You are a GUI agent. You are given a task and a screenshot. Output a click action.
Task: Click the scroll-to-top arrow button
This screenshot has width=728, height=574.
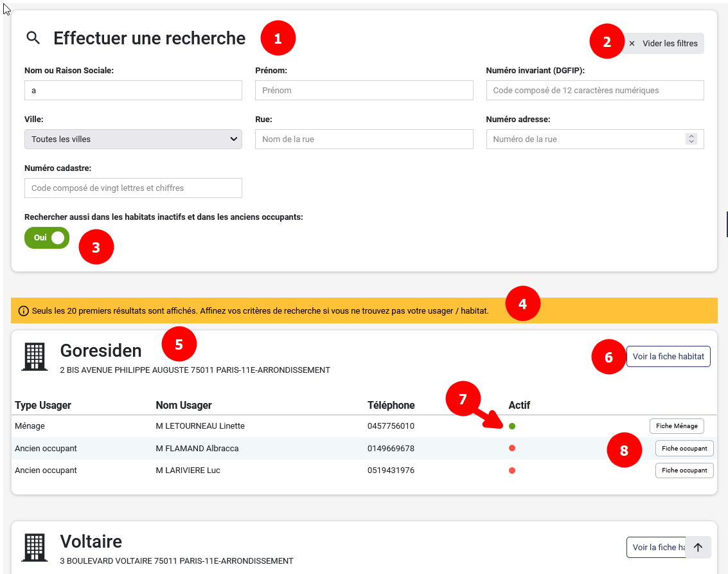698,547
